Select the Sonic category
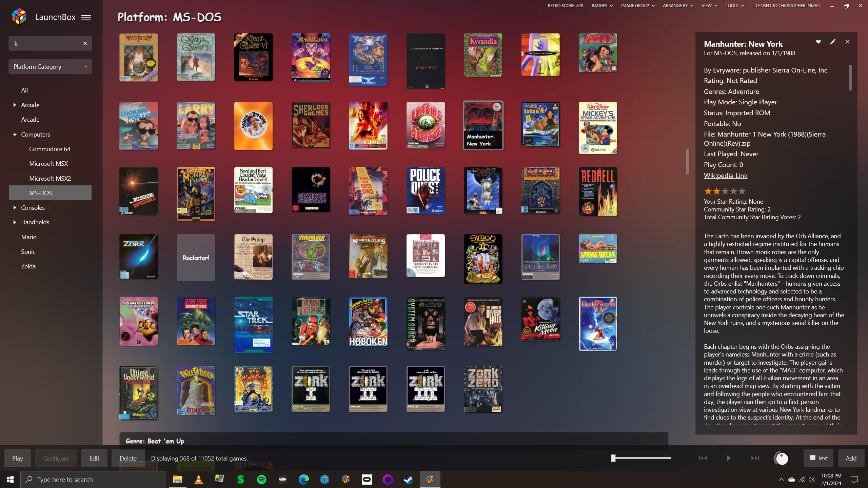The width and height of the screenshot is (868, 488). click(28, 252)
